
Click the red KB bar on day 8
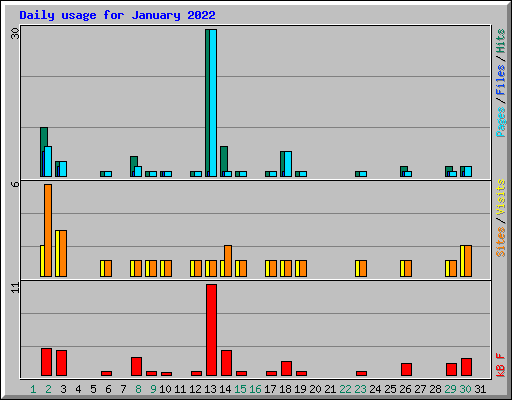pyautogui.click(x=136, y=367)
